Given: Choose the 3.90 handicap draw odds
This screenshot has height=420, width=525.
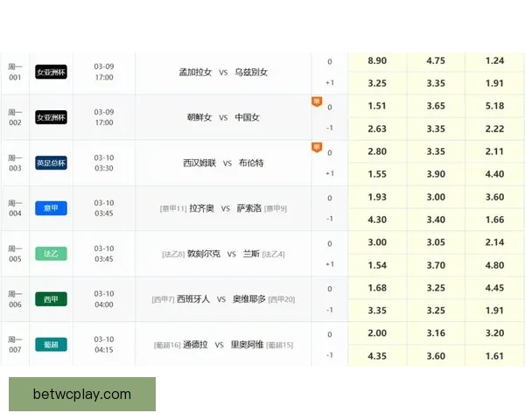Looking at the screenshot, I should click(436, 174).
